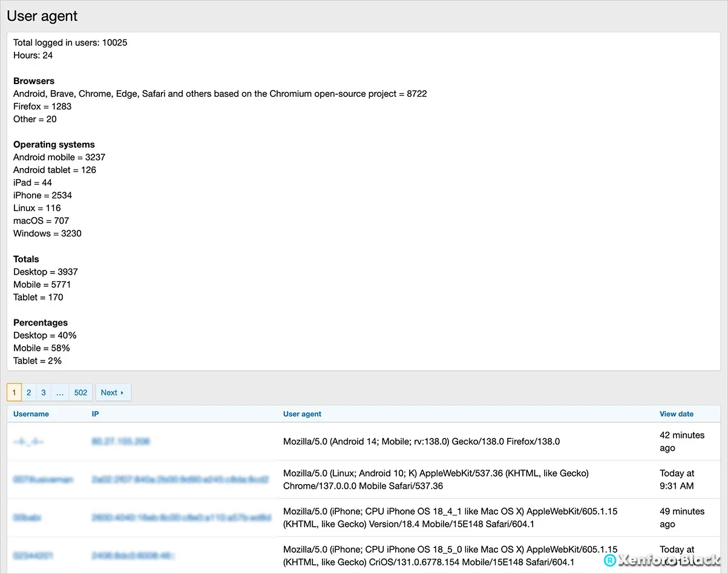Jump to last page 502
The height and width of the screenshot is (574, 728).
80,393
